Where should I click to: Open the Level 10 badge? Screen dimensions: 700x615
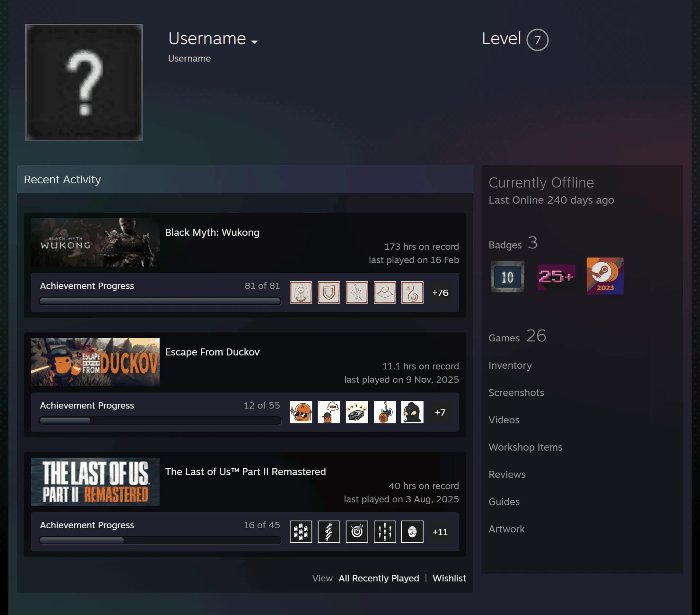507,277
